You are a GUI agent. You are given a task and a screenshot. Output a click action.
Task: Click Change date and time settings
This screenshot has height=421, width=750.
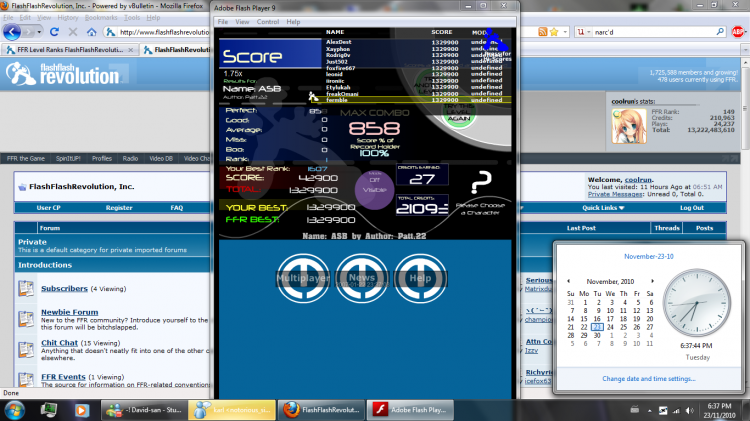(649, 378)
